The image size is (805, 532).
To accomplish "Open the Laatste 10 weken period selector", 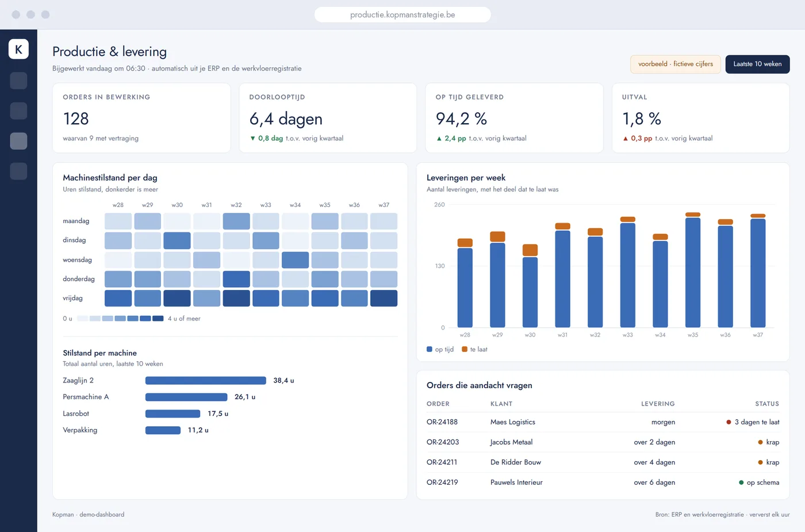I will coord(757,64).
